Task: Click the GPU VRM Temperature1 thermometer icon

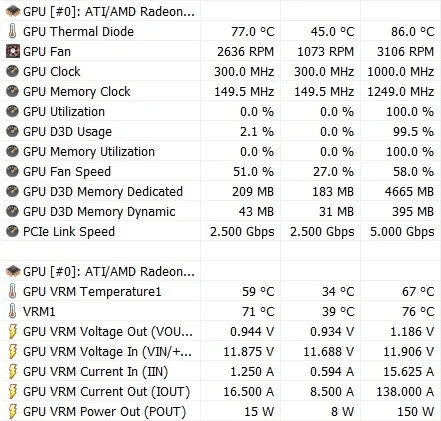Action: [x=13, y=291]
